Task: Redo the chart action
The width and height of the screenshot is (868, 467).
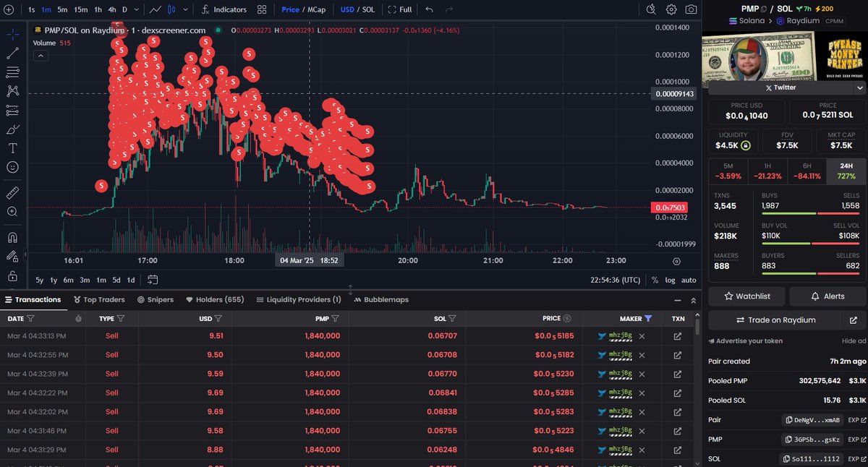Action: coord(449,9)
